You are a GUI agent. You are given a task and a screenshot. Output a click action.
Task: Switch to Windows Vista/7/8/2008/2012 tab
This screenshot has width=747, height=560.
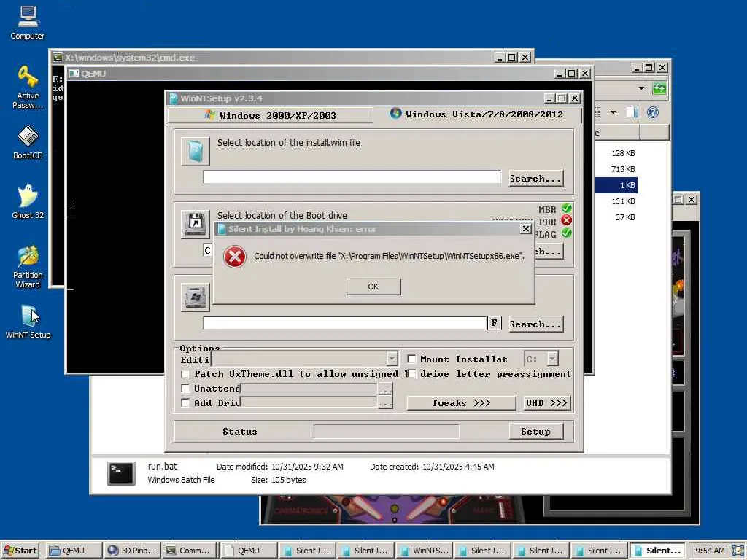tap(476, 114)
